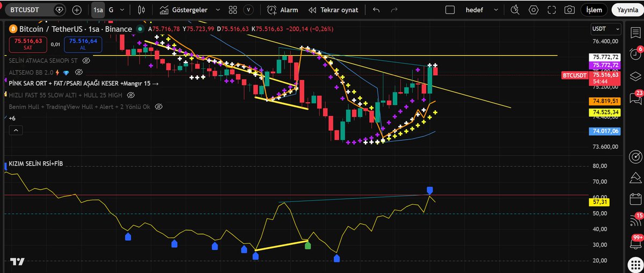
Task: Toggle visibility of Benim Hull + TradingView Hull indicator
Action: (158, 106)
